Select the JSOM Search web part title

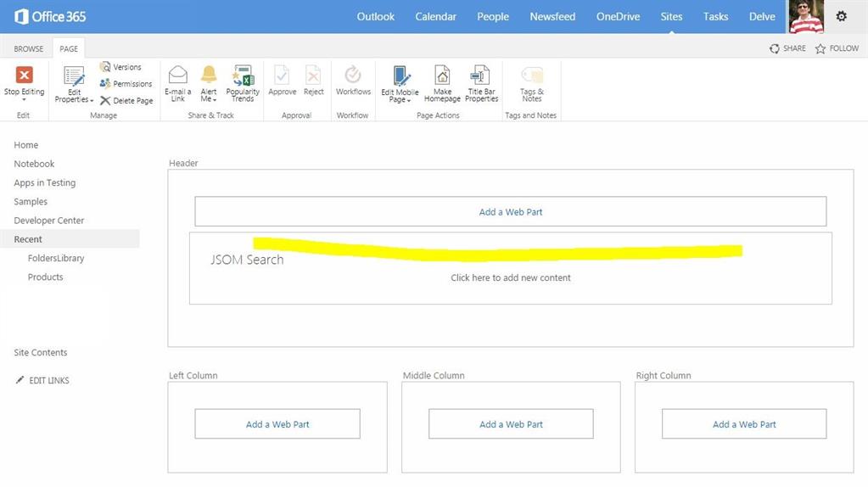[x=247, y=260]
